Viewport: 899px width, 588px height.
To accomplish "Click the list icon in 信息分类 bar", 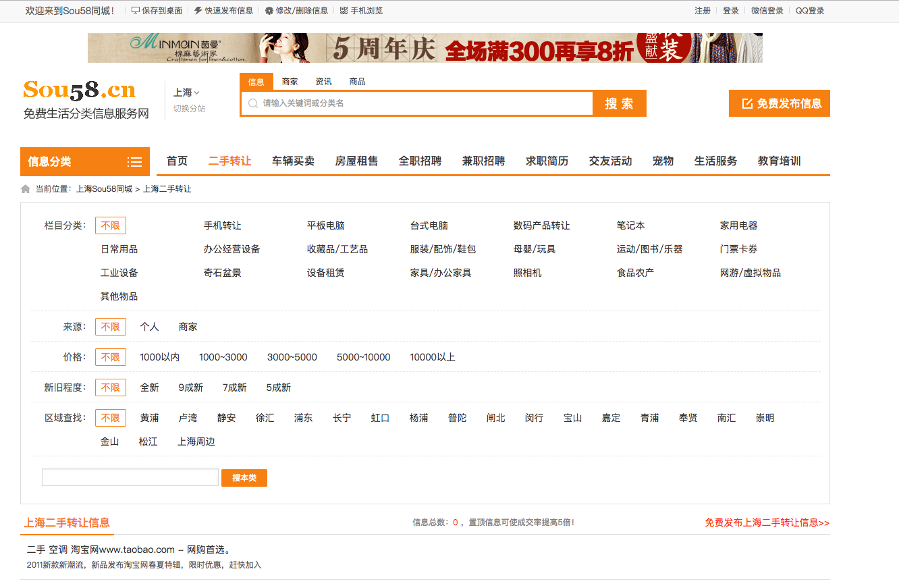I will [x=134, y=162].
